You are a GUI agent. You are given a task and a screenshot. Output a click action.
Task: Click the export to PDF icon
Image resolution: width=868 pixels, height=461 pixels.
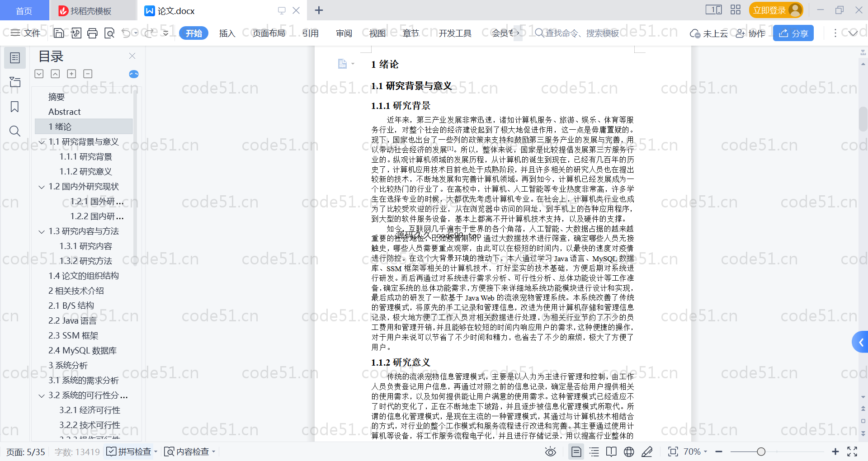point(76,33)
